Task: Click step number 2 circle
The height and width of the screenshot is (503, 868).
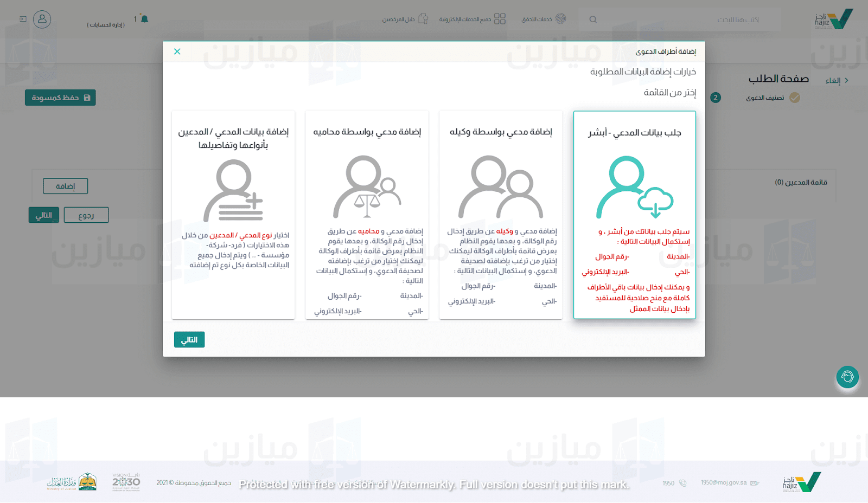Action: [716, 98]
